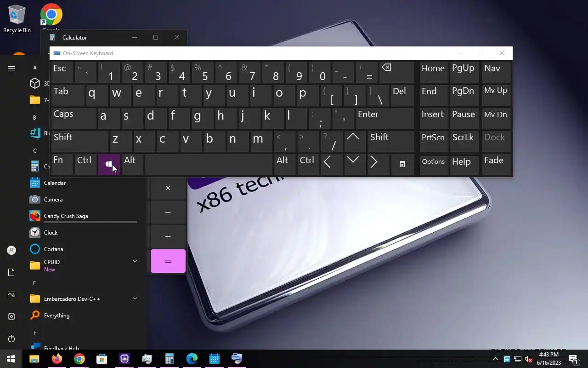Click the Windows Start button on taskbar
588x368 pixels.
coord(11,359)
